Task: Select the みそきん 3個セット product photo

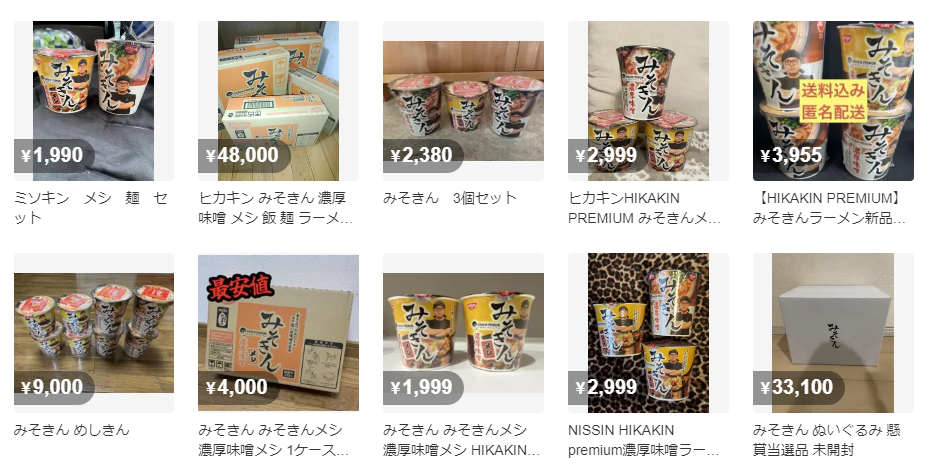Action: coord(463,101)
